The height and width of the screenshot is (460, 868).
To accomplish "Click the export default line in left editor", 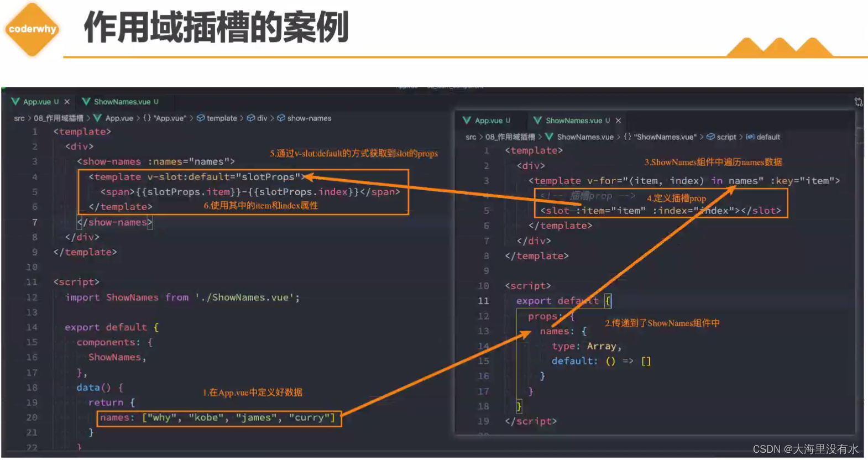I will click(112, 327).
